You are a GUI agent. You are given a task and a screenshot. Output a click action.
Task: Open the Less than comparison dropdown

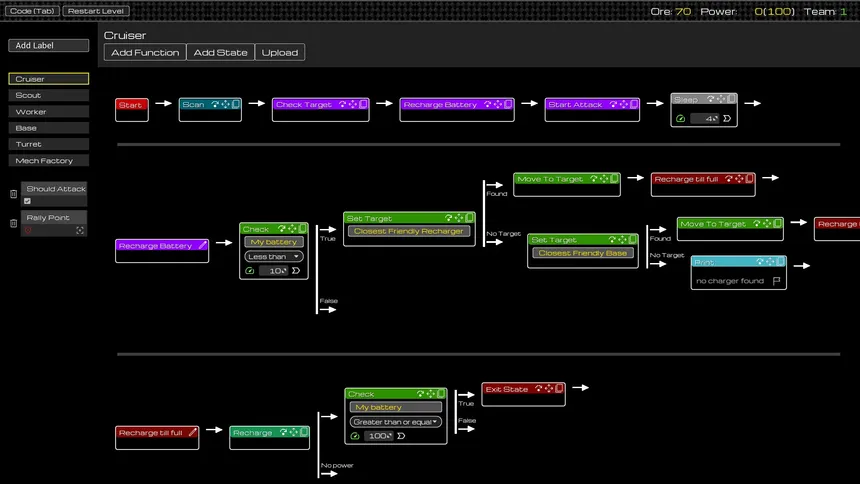click(274, 256)
